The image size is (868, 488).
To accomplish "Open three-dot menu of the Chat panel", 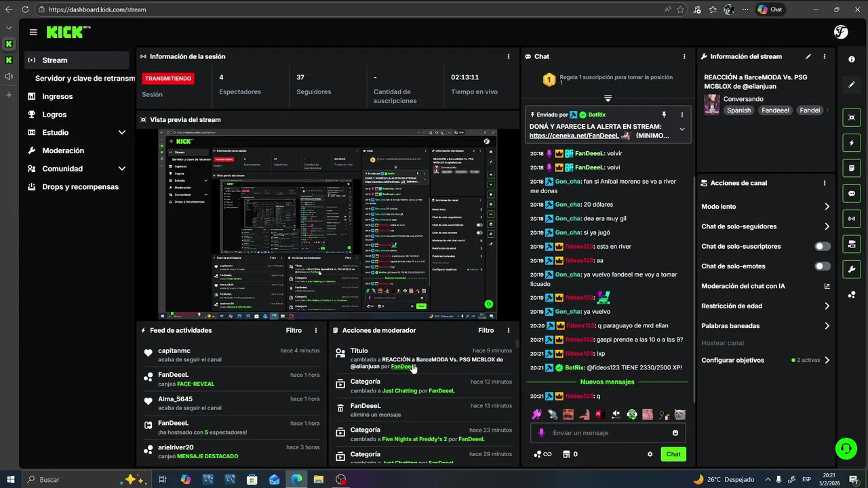I will (x=684, y=56).
